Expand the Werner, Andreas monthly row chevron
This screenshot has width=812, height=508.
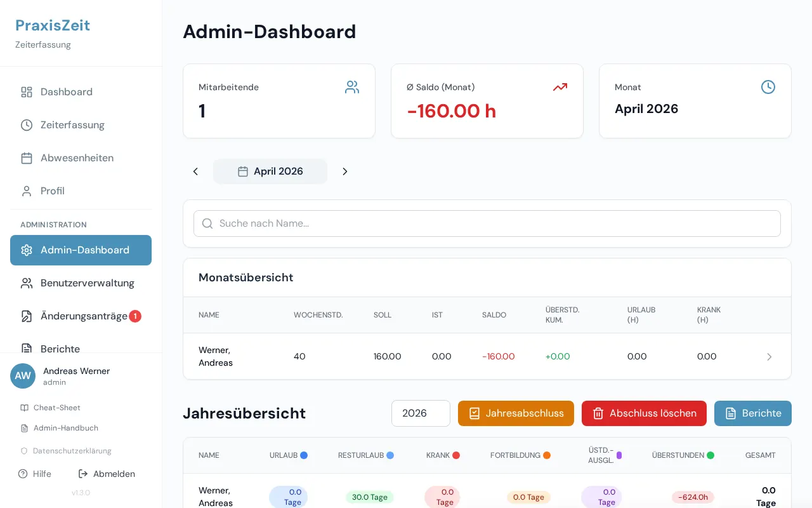tap(769, 357)
